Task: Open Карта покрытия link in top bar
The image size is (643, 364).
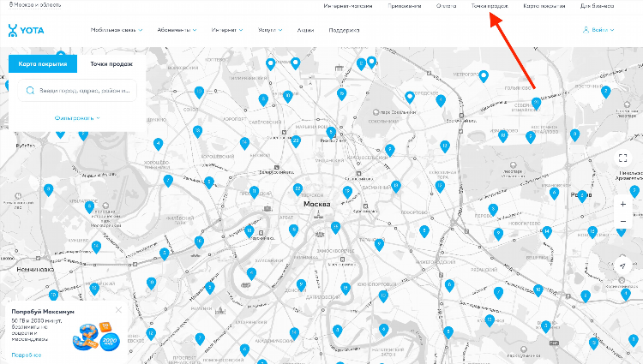Action: point(544,6)
